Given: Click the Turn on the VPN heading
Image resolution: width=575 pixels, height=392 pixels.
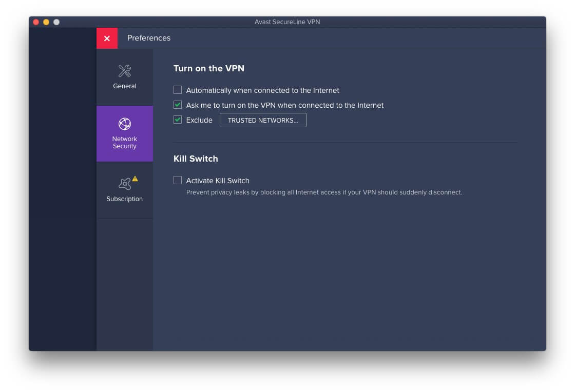Looking at the screenshot, I should pyautogui.click(x=208, y=69).
